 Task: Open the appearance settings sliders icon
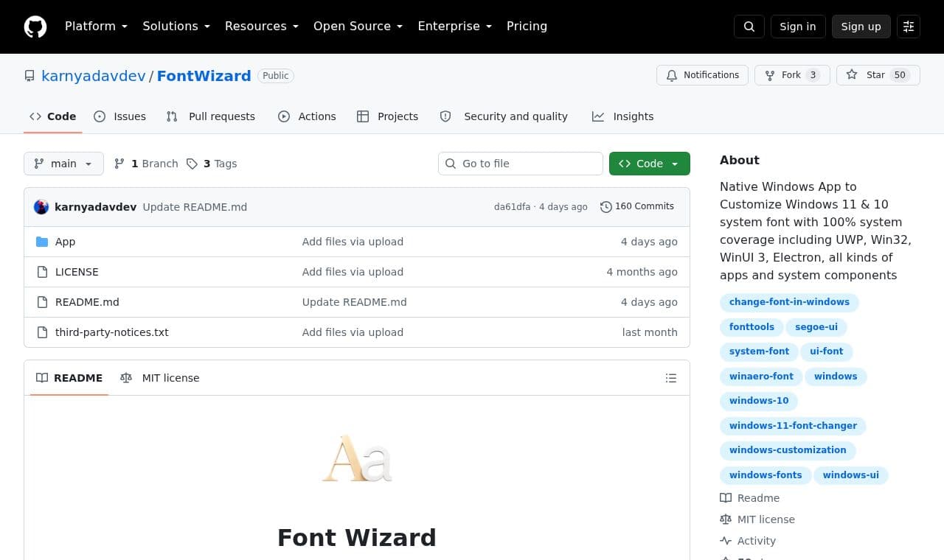pyautogui.click(x=909, y=27)
